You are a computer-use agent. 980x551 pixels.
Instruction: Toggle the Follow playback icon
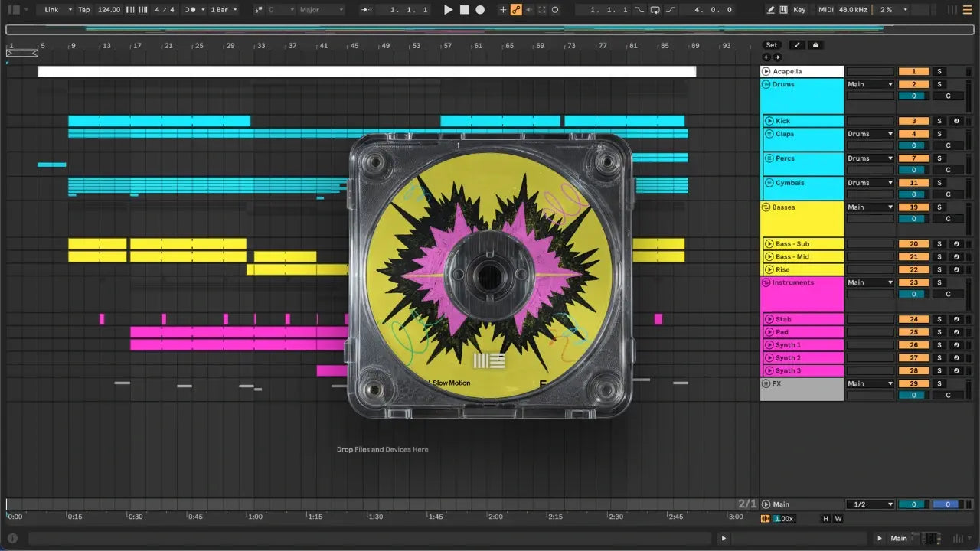[x=367, y=10]
